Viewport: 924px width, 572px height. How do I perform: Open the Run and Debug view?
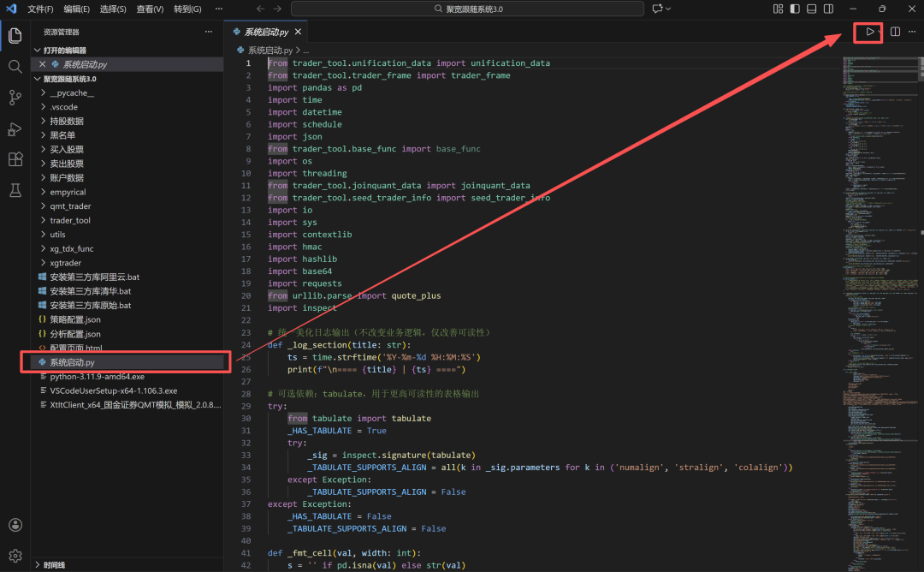15,128
